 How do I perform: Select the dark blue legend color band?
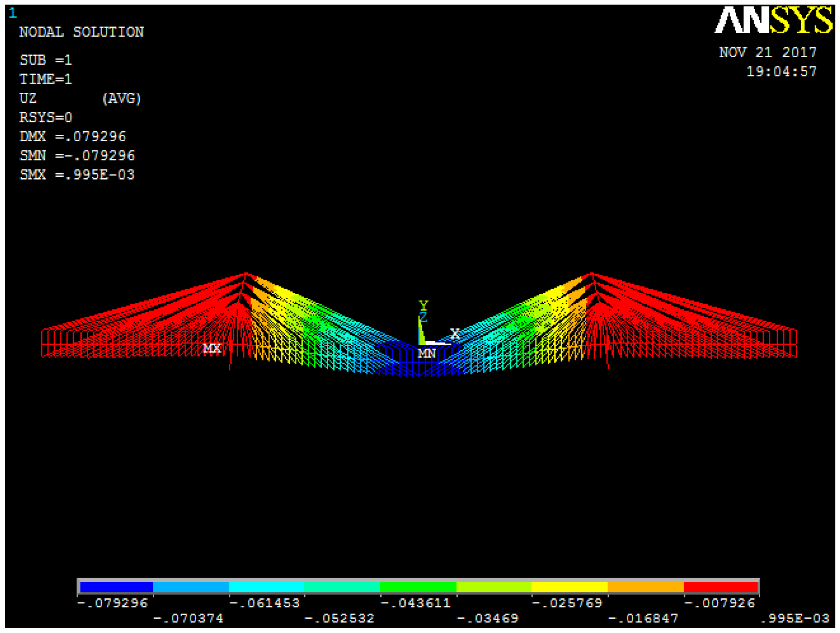[116, 587]
